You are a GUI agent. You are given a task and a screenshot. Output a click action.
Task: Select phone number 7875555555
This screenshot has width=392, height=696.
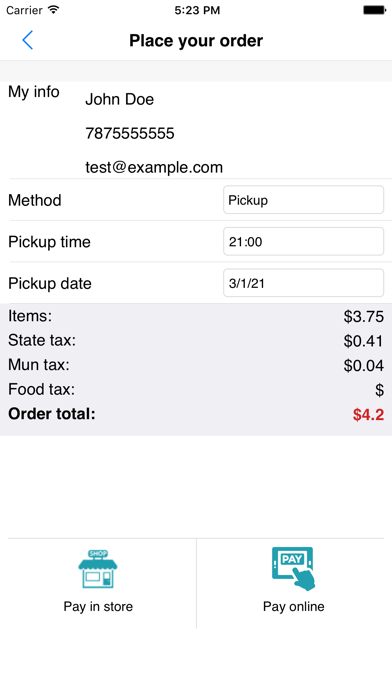point(130,134)
